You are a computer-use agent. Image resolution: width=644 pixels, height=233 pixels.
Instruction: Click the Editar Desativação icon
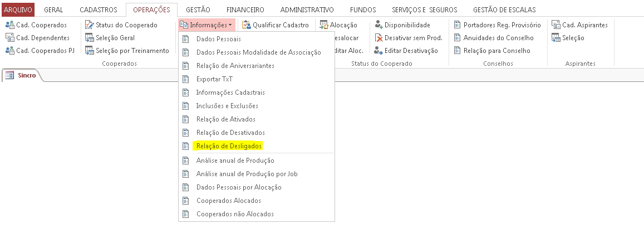tap(378, 51)
